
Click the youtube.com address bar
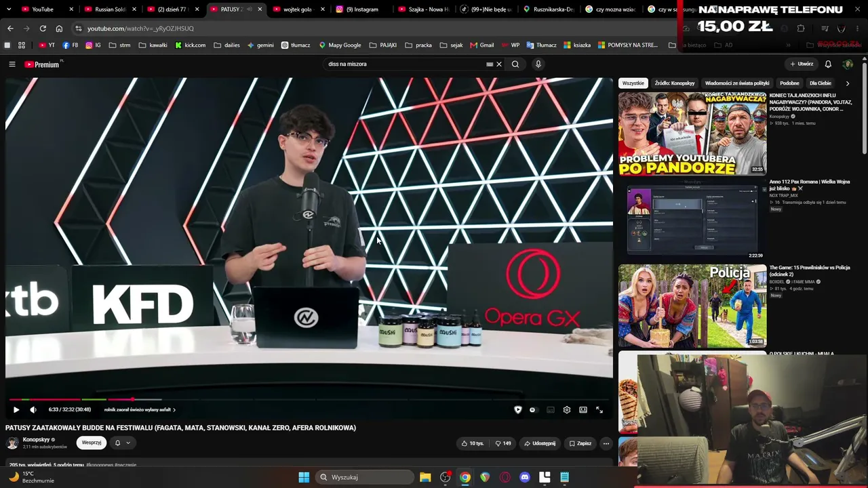pos(373,28)
